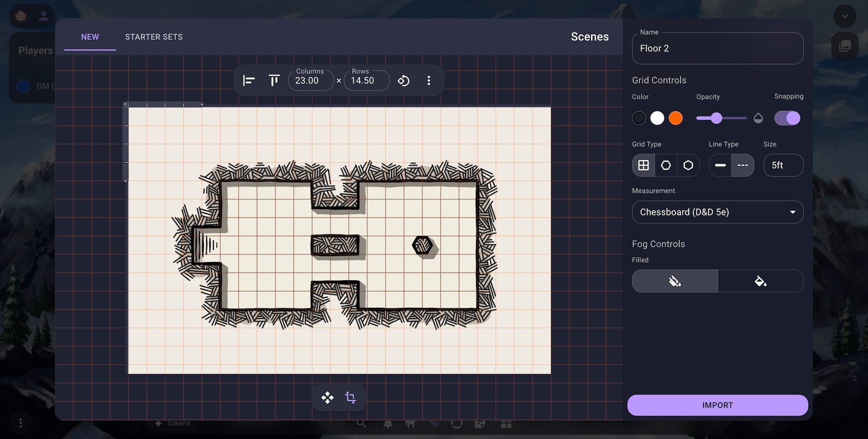Click the Import button

(717, 405)
